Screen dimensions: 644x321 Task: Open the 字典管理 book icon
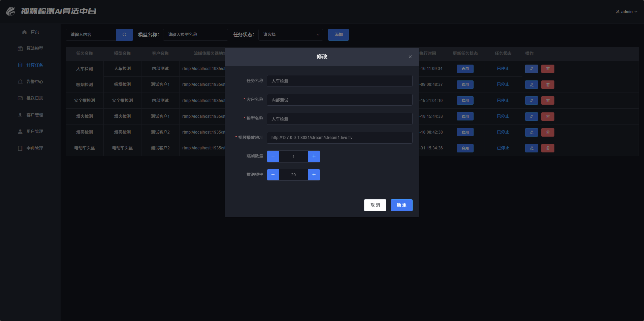click(x=20, y=148)
